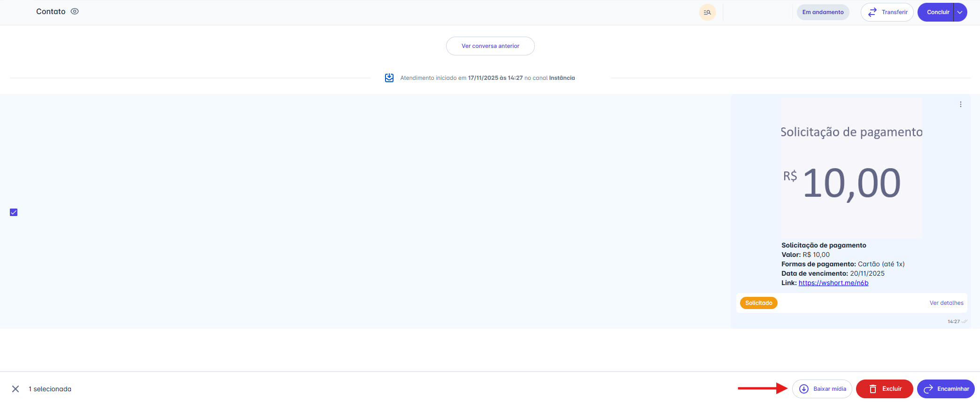Cancel selection with the X icon

point(15,389)
